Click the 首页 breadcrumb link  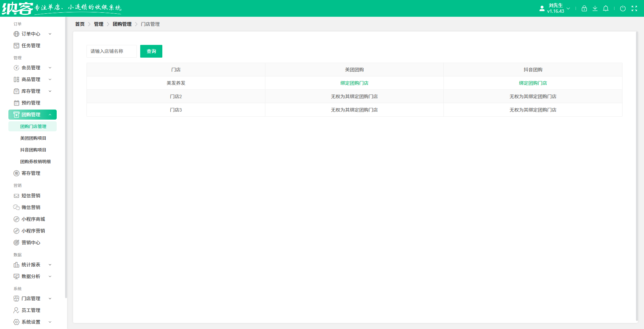pos(80,24)
